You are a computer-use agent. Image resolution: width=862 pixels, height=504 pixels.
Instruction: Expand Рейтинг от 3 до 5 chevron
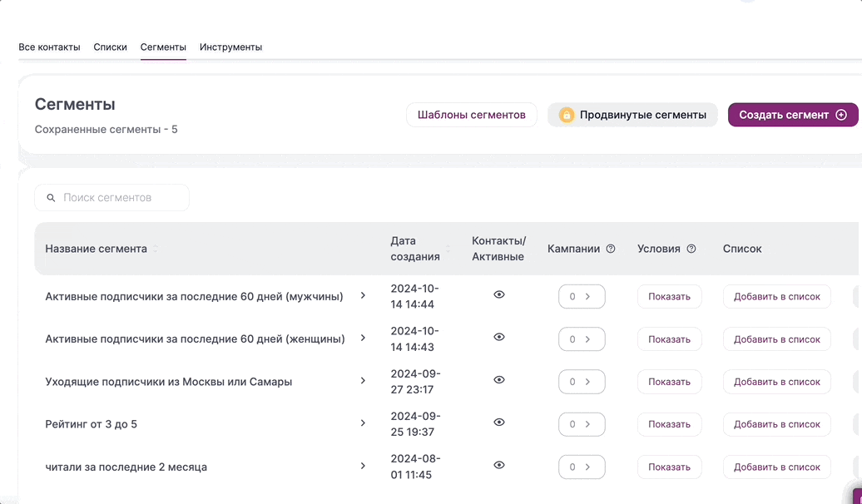[363, 423]
